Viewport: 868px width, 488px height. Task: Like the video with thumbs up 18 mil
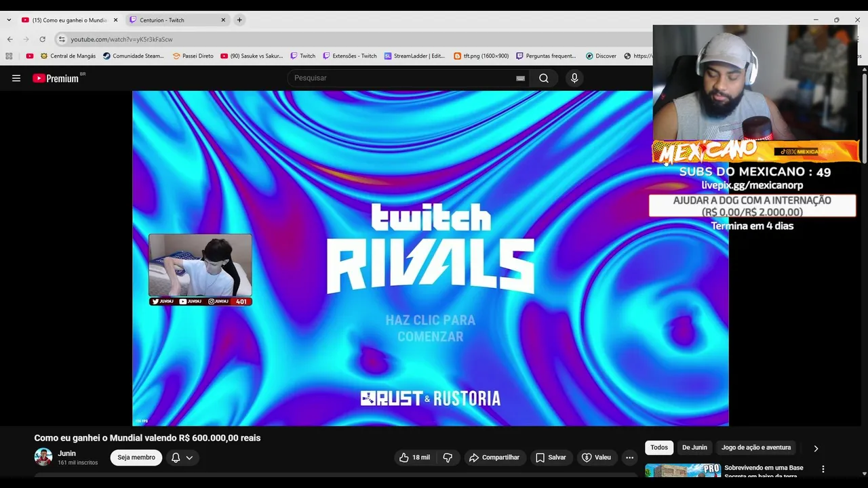click(x=414, y=457)
